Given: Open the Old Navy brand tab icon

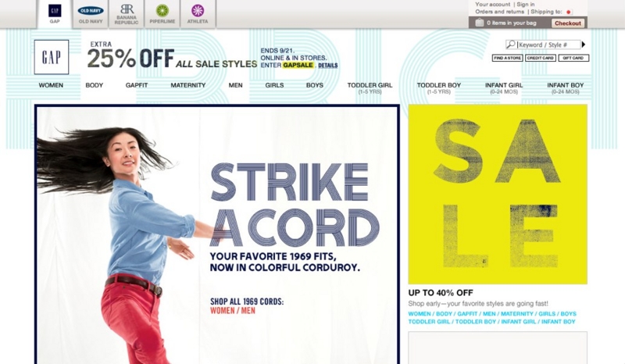Looking at the screenshot, I should 91,11.
